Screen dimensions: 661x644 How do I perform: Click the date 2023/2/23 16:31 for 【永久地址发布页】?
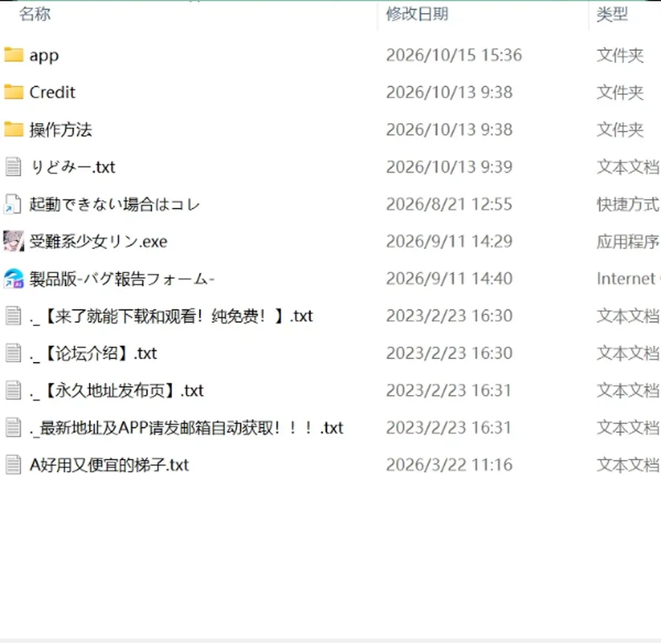tap(449, 390)
